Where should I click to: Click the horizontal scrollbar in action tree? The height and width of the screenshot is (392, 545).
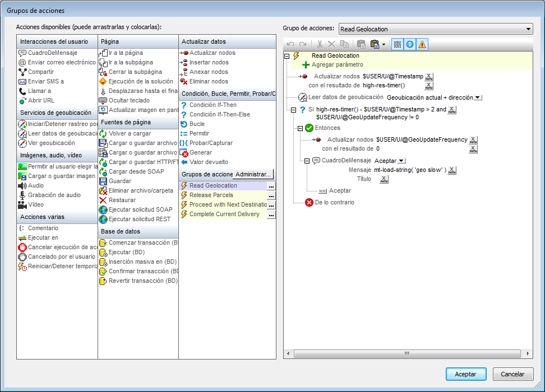point(408,353)
